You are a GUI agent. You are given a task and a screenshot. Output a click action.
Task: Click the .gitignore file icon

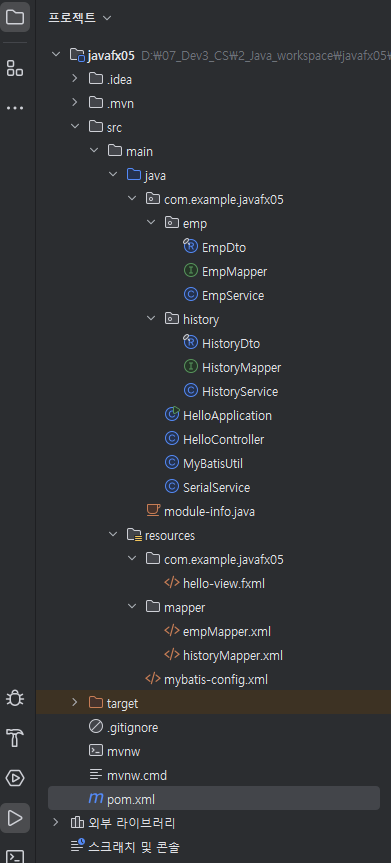pyautogui.click(x=96, y=727)
